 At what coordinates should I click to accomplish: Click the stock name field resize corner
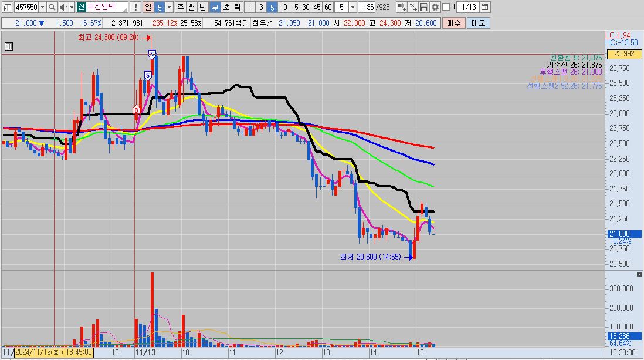(x=125, y=9)
